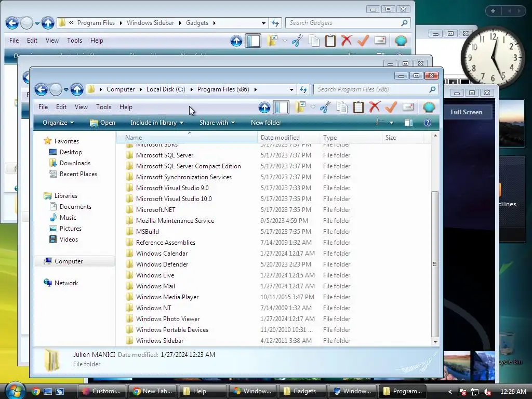The height and width of the screenshot is (399, 532).
Task: Click orange checkmark Properties icon in Program Files toolbar
Action: [391, 107]
